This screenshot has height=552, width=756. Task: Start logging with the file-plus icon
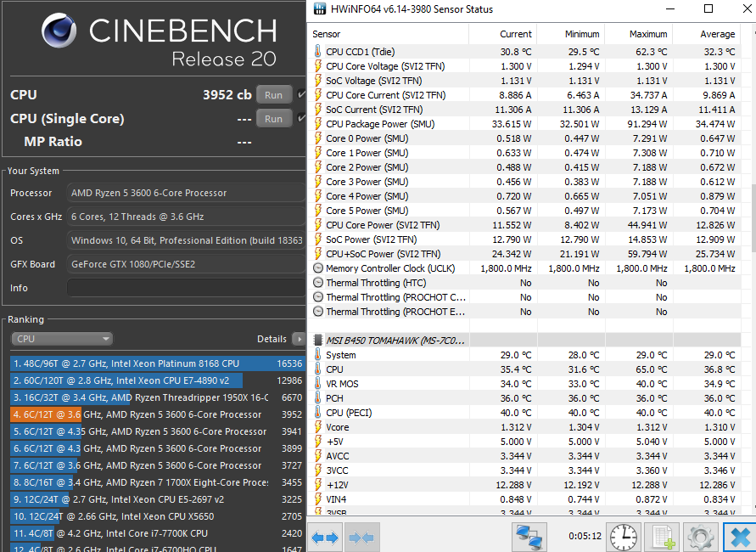pos(662,537)
